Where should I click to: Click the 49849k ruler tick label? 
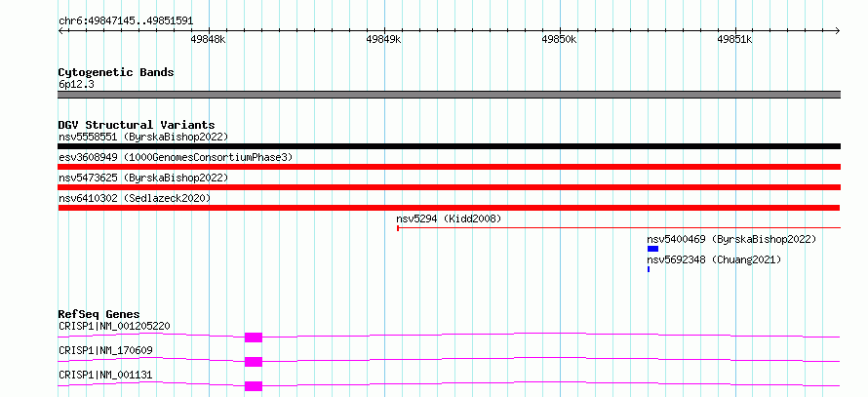(x=383, y=40)
